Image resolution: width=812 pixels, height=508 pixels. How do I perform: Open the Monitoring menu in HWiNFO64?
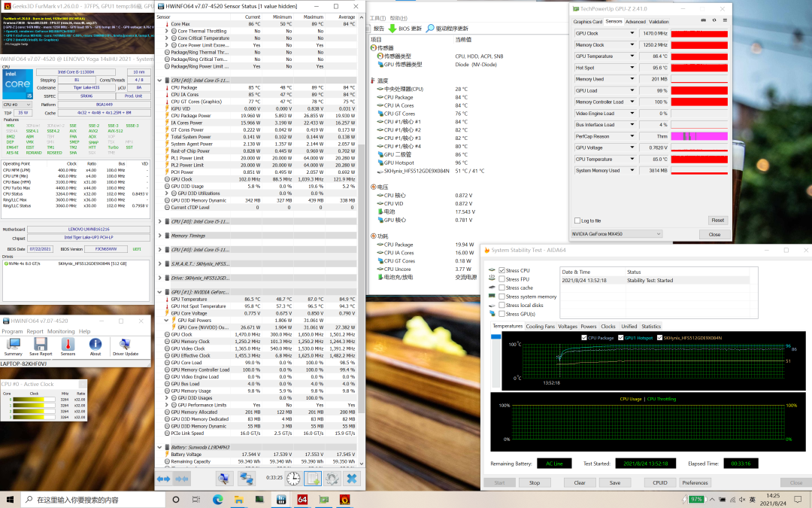pos(61,331)
